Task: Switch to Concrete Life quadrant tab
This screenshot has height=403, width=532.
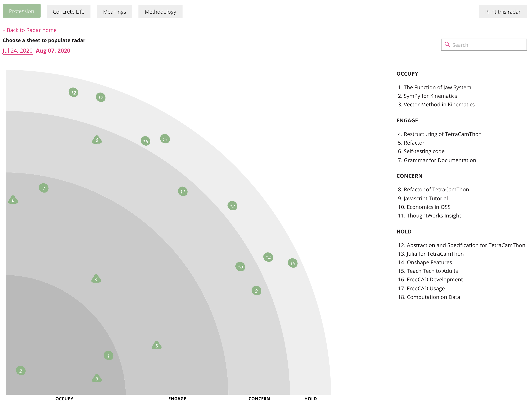Action: (x=68, y=11)
